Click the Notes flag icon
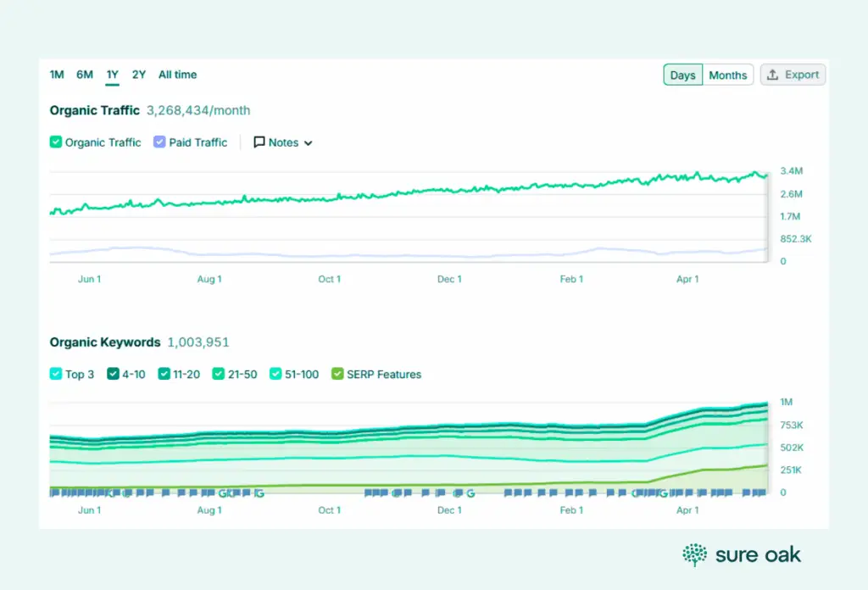This screenshot has width=868, height=590. point(259,142)
